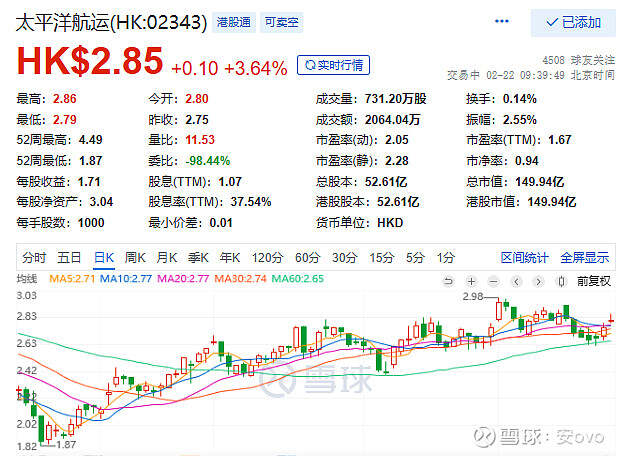Viewport: 623px width, 456px height.
Task: Zoom out the chart with minus icon
Action: coord(493,282)
